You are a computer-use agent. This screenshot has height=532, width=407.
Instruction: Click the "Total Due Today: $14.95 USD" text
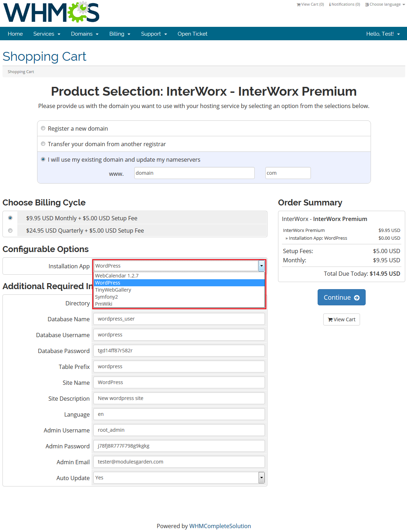click(362, 274)
